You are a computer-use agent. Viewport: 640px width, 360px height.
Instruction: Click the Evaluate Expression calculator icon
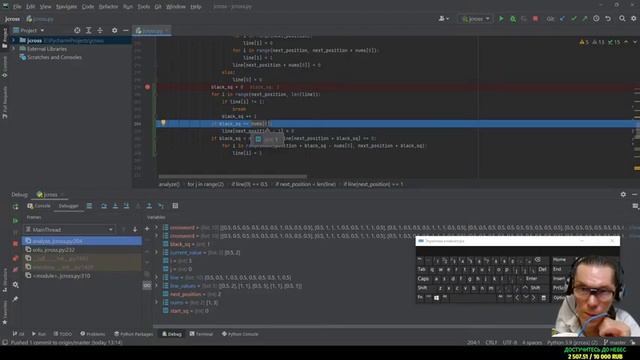click(175, 206)
